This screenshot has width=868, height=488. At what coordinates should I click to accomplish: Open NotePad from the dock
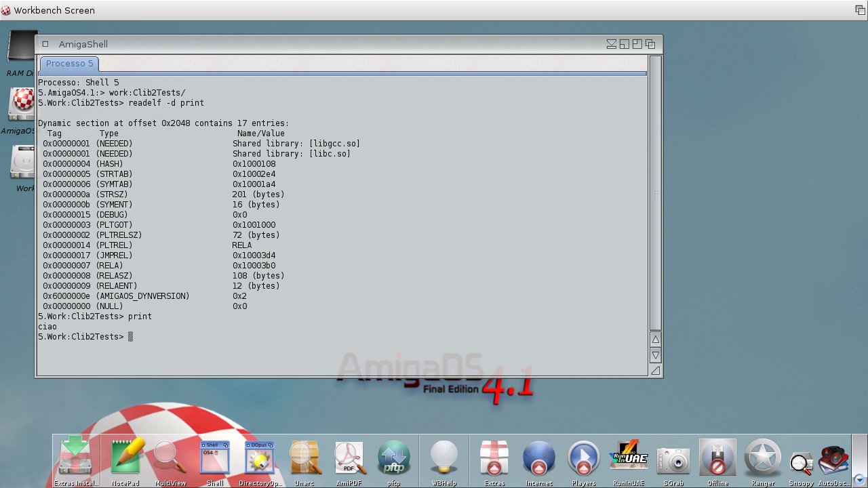pos(125,461)
